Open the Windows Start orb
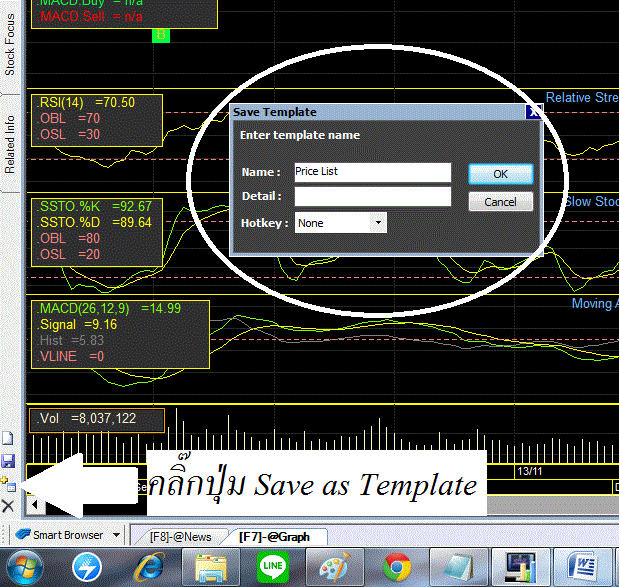Image resolution: width=620 pixels, height=587 pixels. (x=24, y=568)
